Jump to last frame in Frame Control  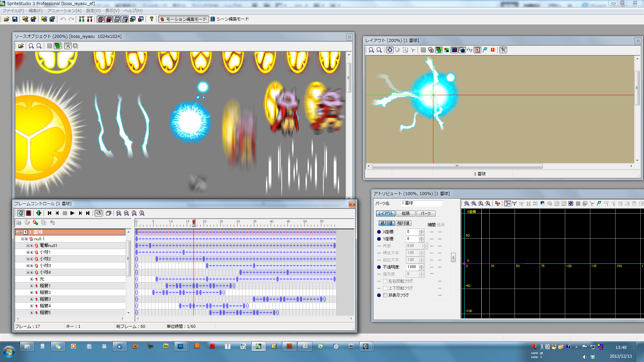[x=88, y=213]
